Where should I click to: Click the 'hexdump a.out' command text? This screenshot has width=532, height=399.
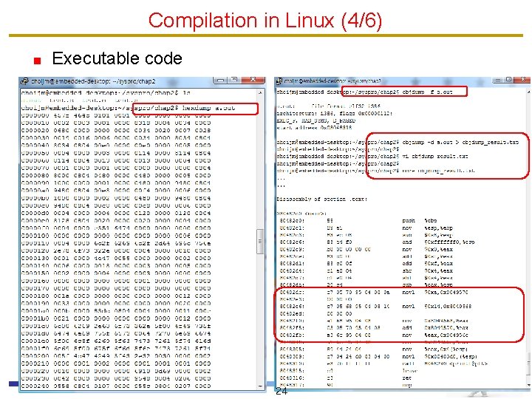208,108
